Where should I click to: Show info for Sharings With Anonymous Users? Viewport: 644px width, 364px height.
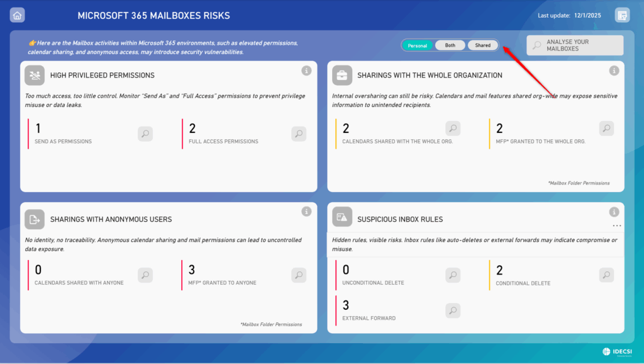point(306,212)
